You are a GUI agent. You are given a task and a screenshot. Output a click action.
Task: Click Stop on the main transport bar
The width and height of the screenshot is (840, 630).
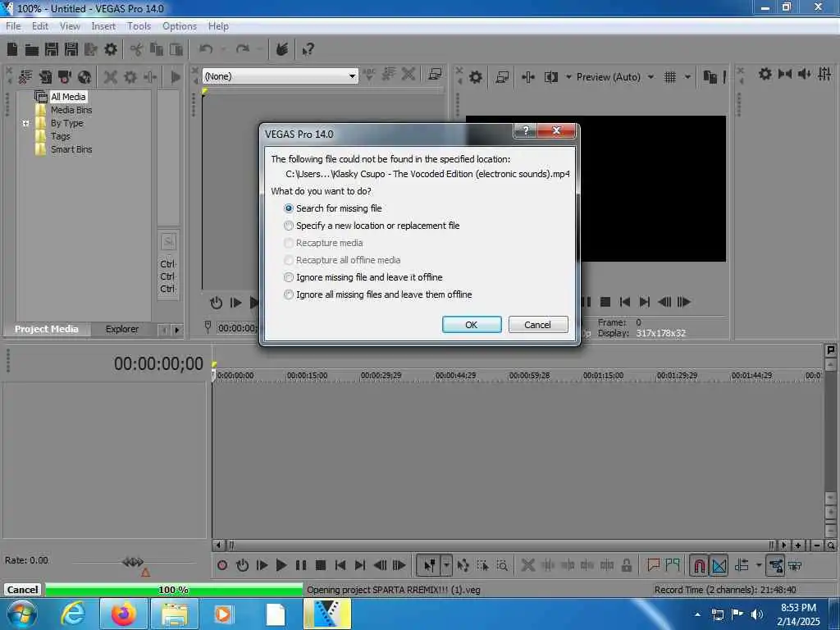[321, 565]
